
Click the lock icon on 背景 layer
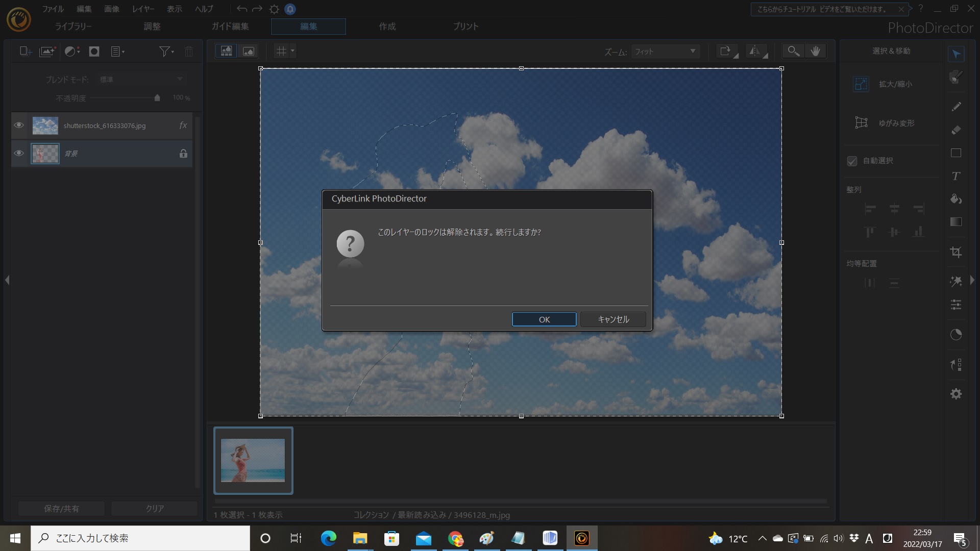pos(183,153)
